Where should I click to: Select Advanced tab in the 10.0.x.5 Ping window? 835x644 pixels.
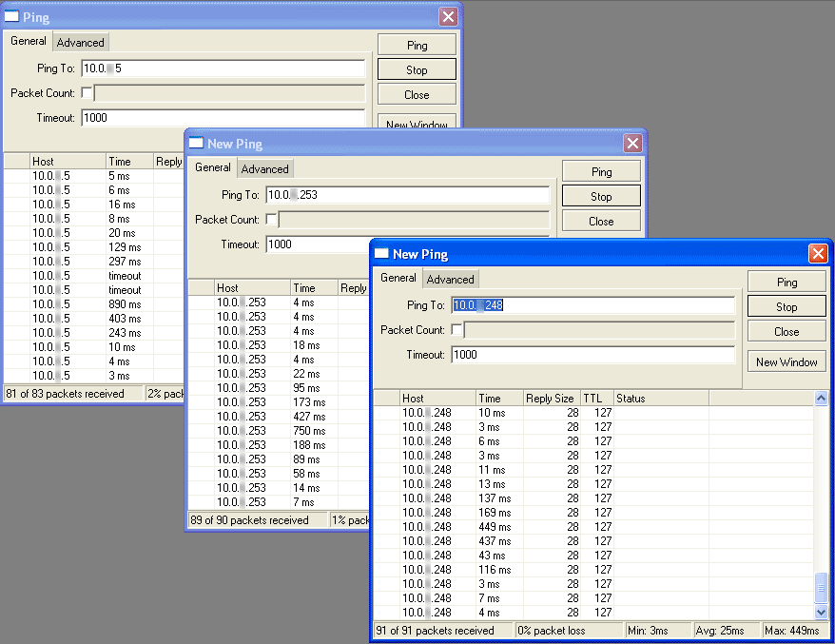point(80,42)
